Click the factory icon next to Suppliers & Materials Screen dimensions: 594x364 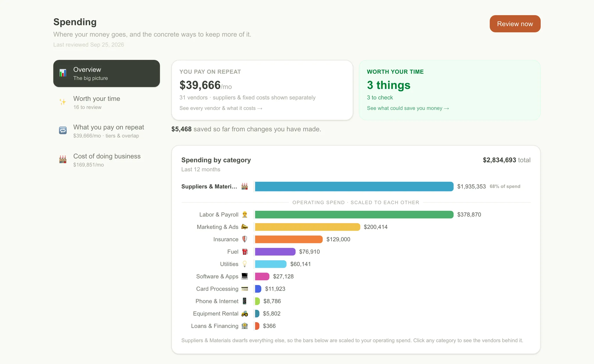pos(245,186)
